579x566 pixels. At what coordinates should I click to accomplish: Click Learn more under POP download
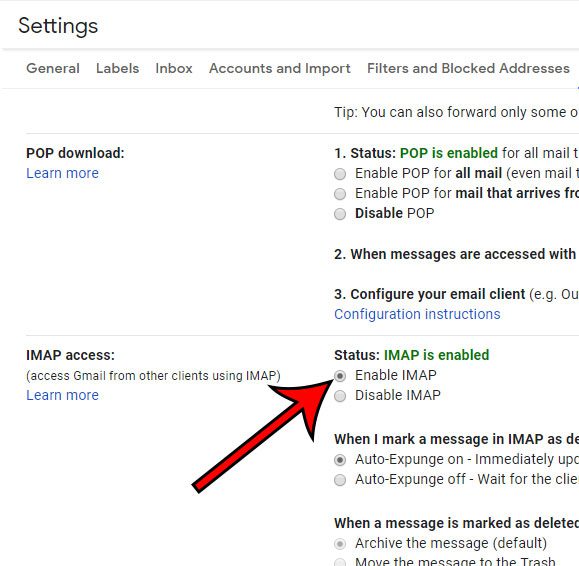(62, 173)
